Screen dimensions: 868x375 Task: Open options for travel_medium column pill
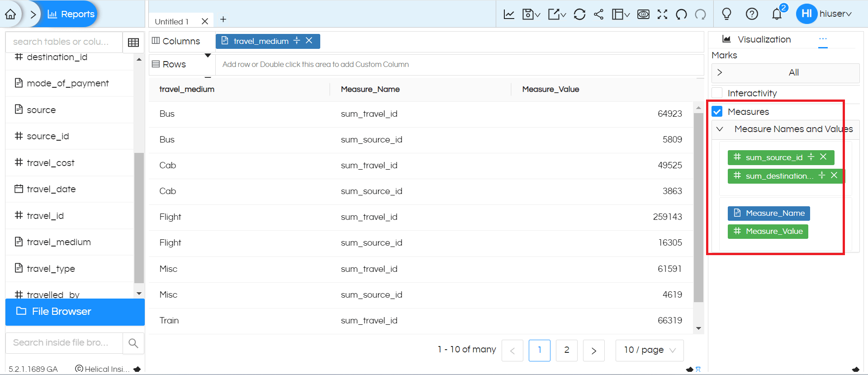[297, 41]
